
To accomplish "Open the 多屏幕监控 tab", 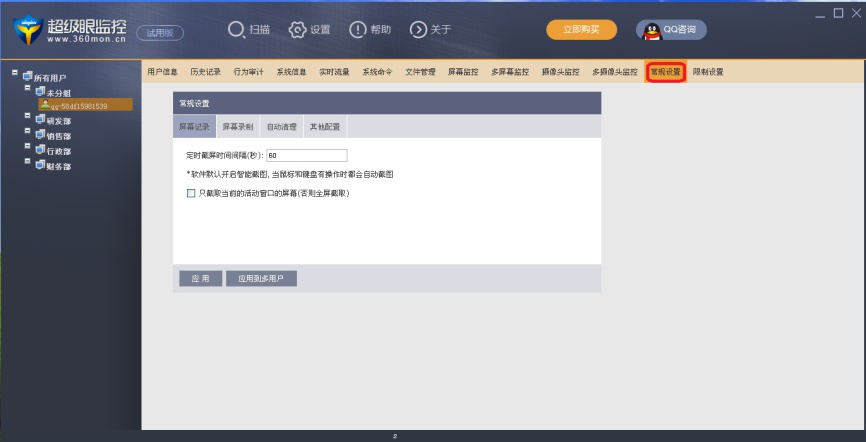I will pos(510,72).
